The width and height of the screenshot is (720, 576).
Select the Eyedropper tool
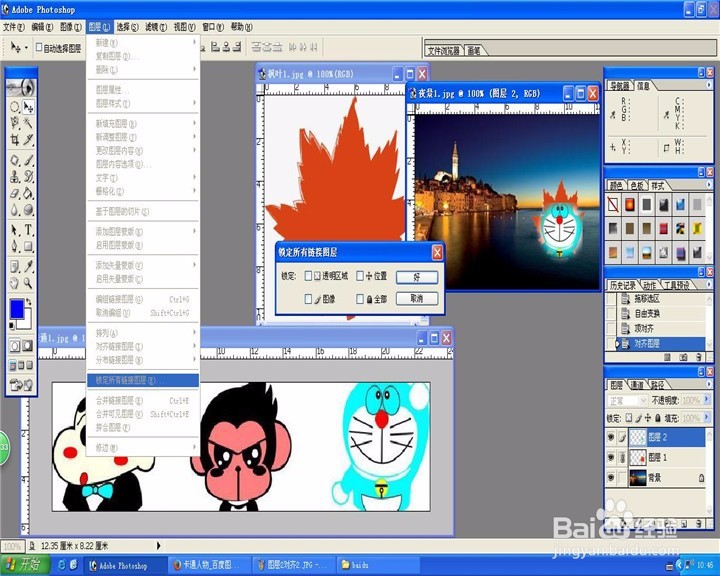tap(28, 266)
